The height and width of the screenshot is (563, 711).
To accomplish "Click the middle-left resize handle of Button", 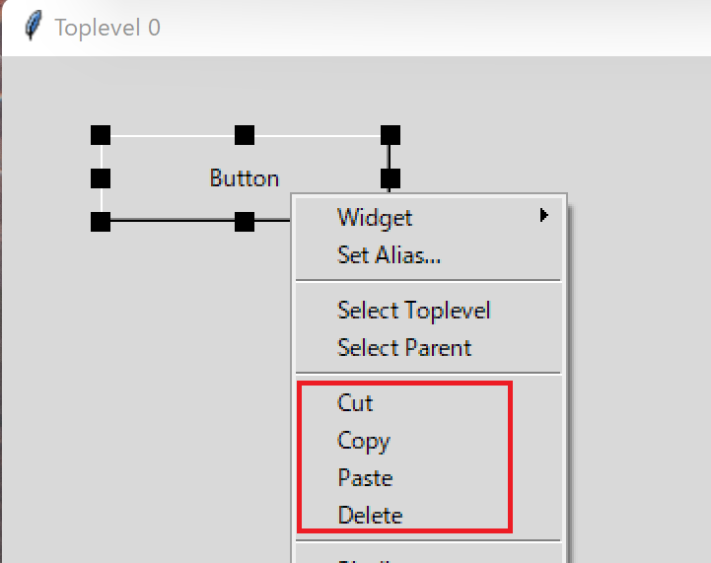I will (101, 178).
